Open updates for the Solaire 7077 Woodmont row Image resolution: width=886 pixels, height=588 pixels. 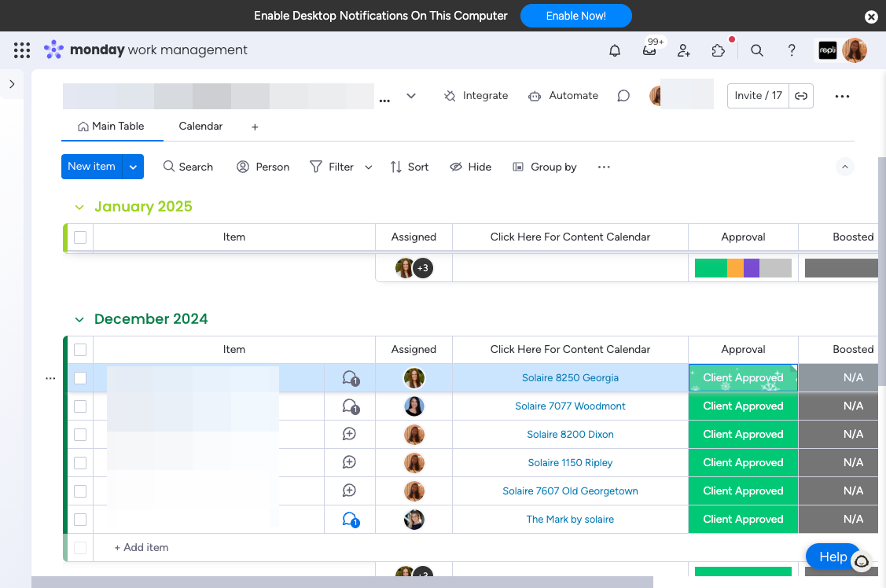point(351,406)
